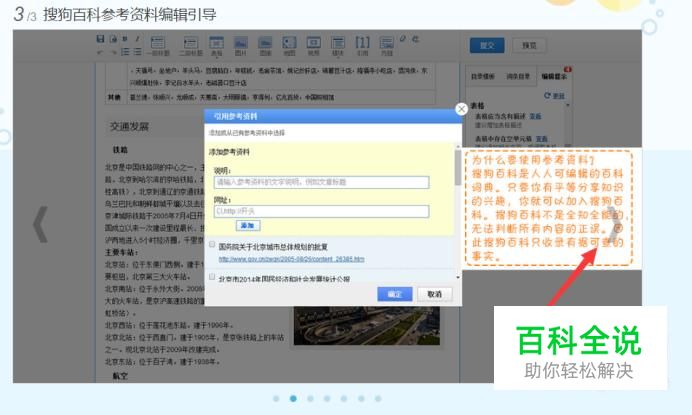Click the 添加 button under the URL field
The image size is (692, 415).
[x=248, y=226]
